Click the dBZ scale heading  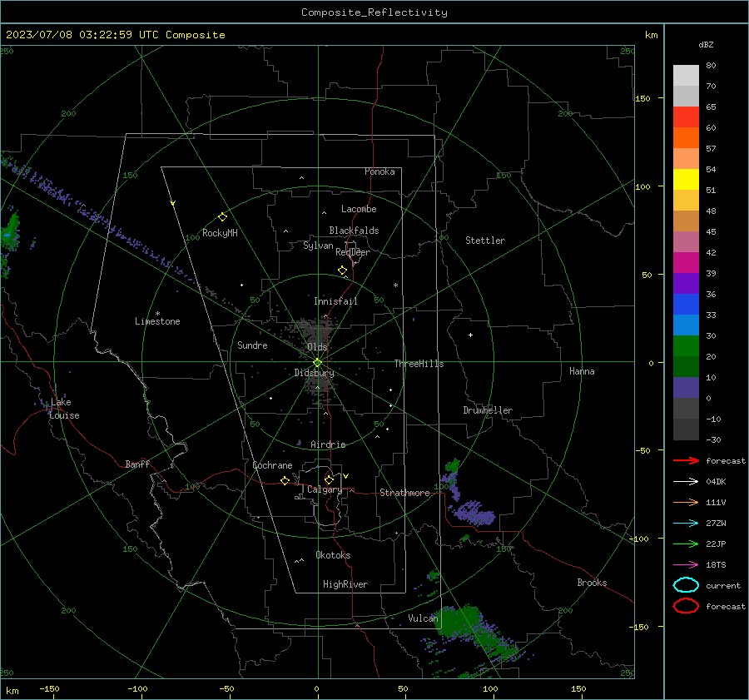coord(706,44)
